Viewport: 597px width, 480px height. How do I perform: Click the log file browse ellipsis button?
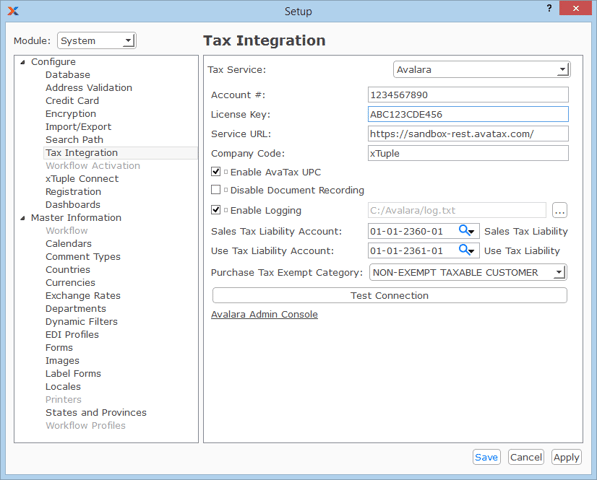tap(559, 210)
